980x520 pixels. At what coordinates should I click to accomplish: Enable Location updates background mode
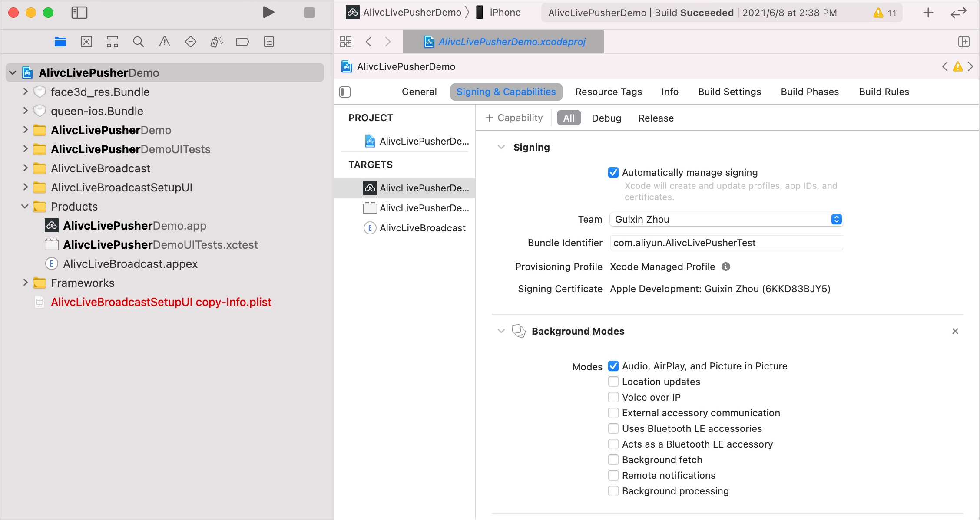[x=613, y=382]
